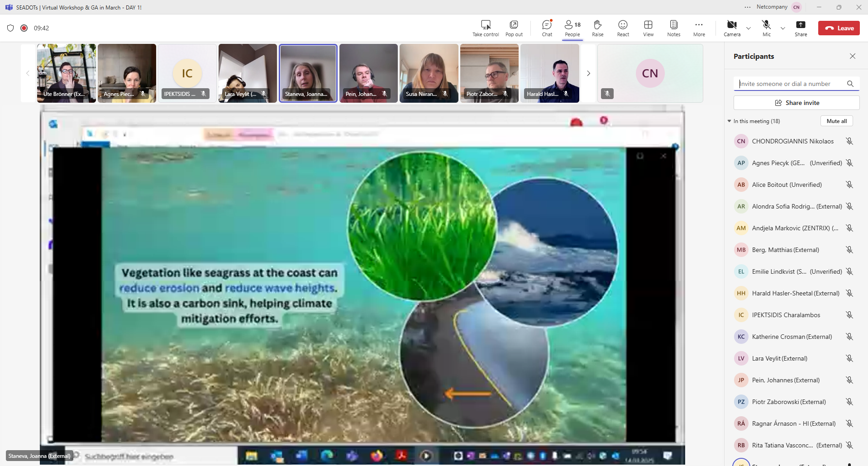The image size is (868, 466).
Task: Toggle the Camera on
Action: (x=732, y=28)
